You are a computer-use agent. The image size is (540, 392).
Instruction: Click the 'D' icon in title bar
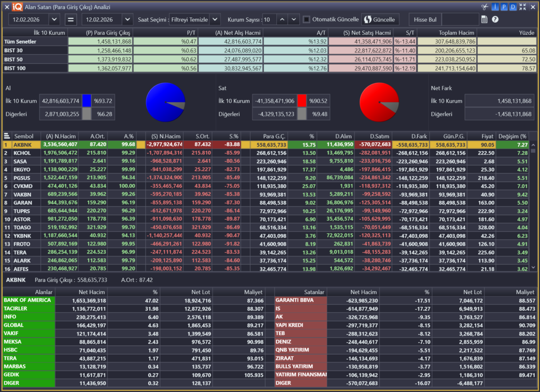pyautogui.click(x=513, y=7)
